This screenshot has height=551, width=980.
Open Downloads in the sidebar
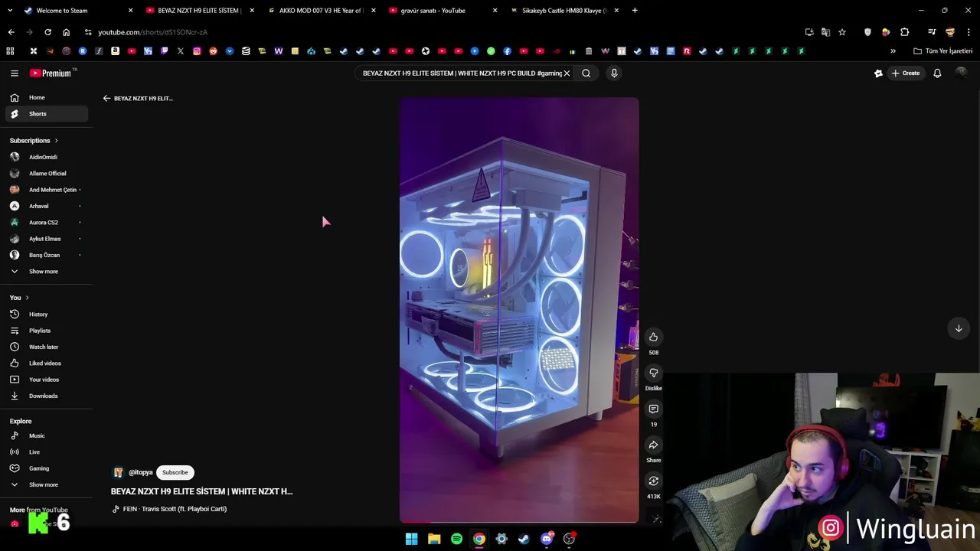pos(47,396)
